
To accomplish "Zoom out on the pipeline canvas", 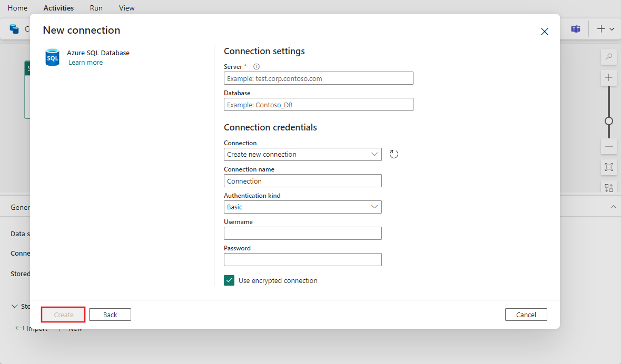I will [x=609, y=146].
